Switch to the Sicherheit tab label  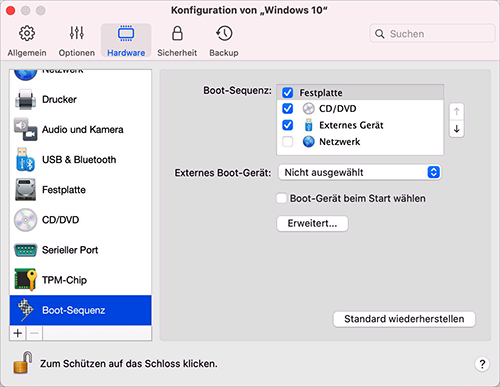click(x=177, y=53)
